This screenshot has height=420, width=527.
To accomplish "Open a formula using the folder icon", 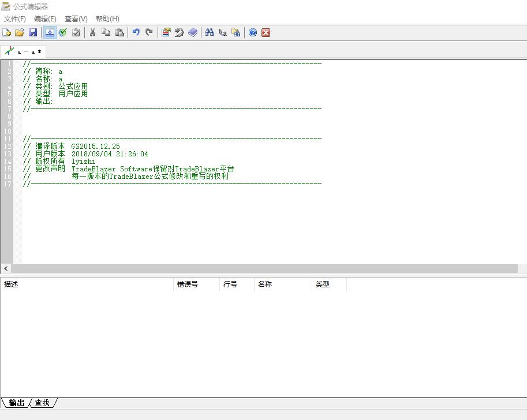I will (20, 32).
